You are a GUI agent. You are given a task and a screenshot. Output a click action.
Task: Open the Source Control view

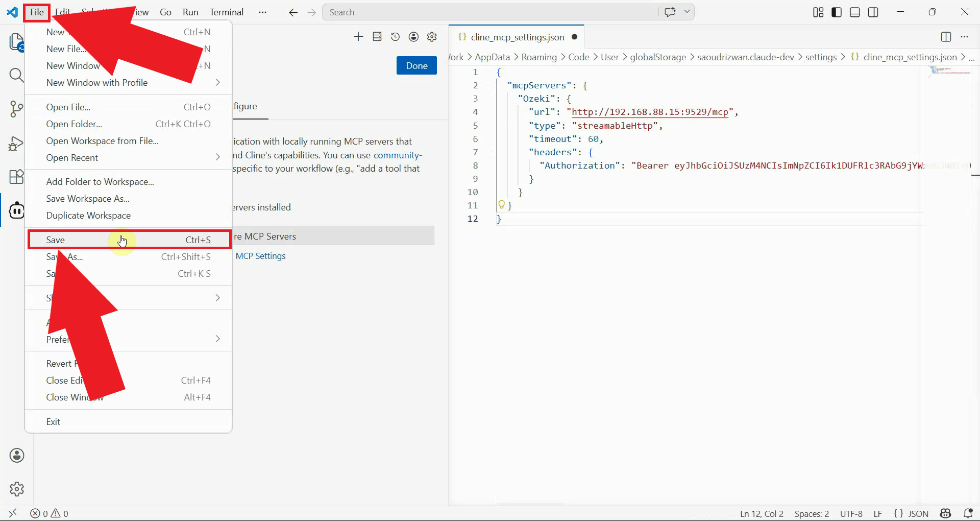16,109
